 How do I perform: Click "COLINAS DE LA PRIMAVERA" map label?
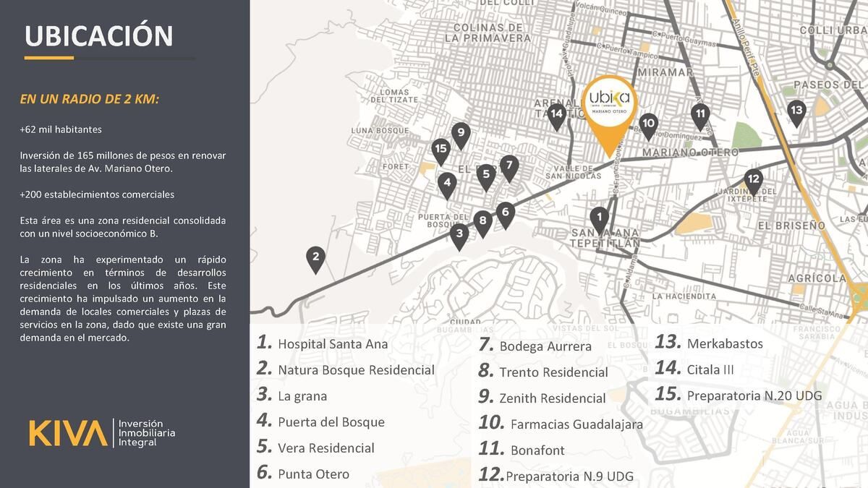(x=488, y=33)
